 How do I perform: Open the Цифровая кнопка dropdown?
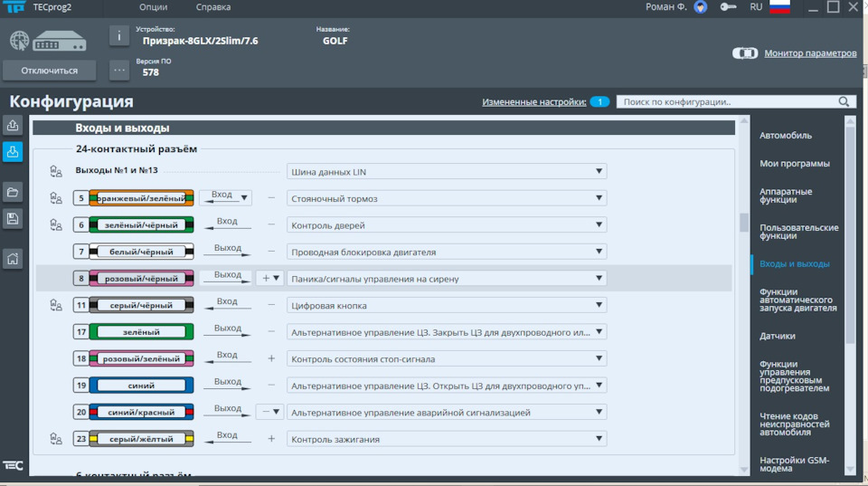click(446, 305)
